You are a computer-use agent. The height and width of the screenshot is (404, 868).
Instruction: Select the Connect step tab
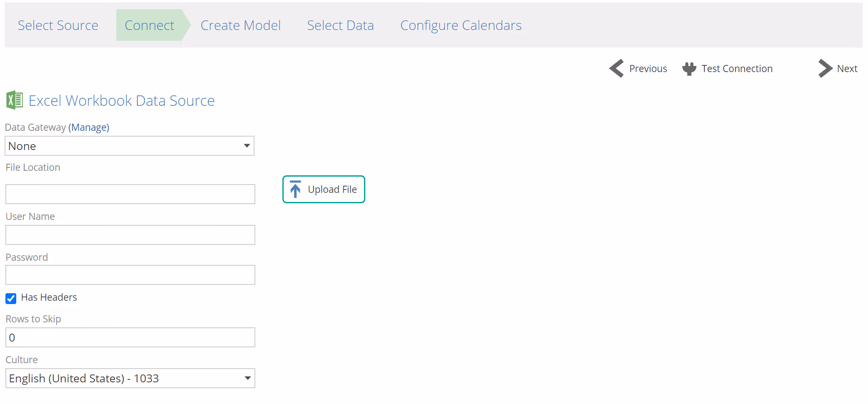coord(149,25)
